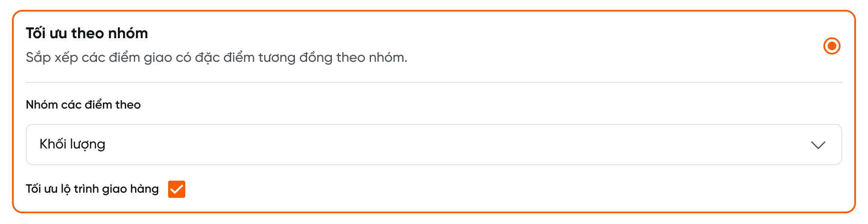This screenshot has height=224, width=868.
Task: Click the divider line below the description
Action: tap(433, 82)
